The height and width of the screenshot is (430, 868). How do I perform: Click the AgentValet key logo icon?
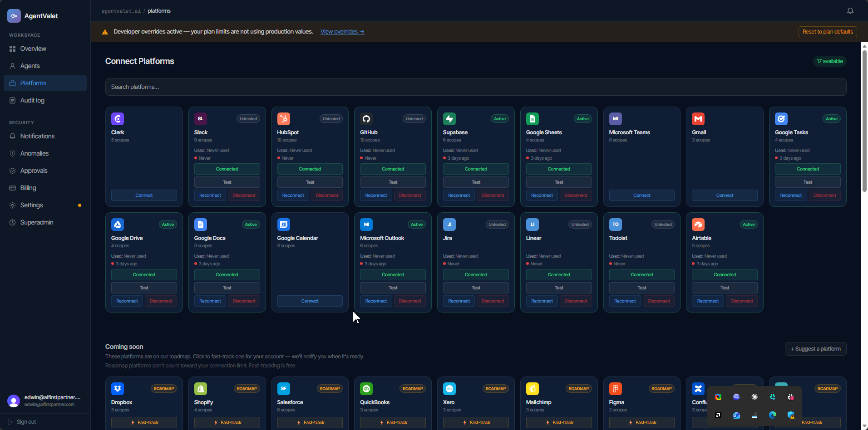point(14,16)
